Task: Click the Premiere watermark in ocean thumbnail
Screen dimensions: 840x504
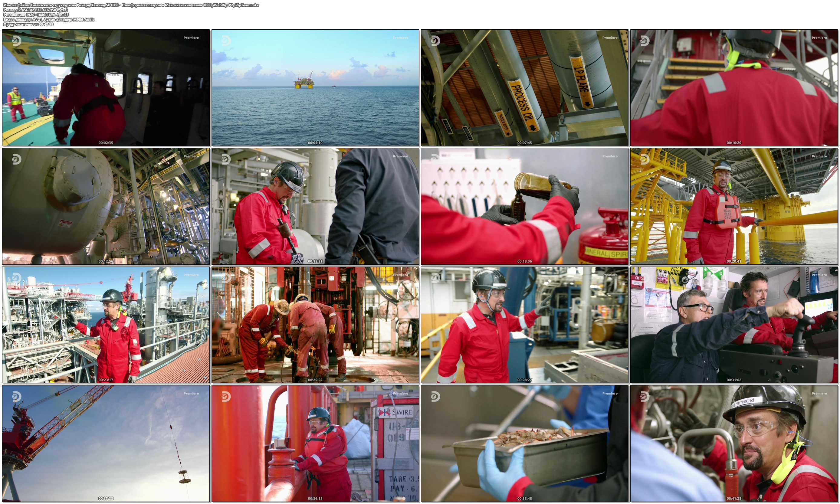Action: click(400, 38)
